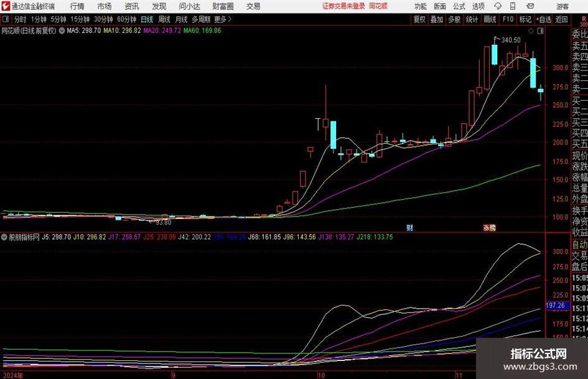
Task: Click the 标记 mark toolbar button
Action: pyautogui.click(x=525, y=19)
